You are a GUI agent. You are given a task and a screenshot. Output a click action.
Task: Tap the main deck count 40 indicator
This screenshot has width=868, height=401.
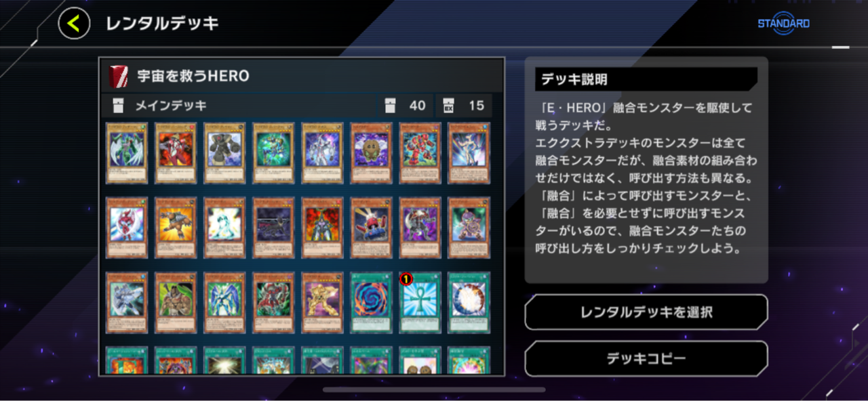click(x=406, y=106)
